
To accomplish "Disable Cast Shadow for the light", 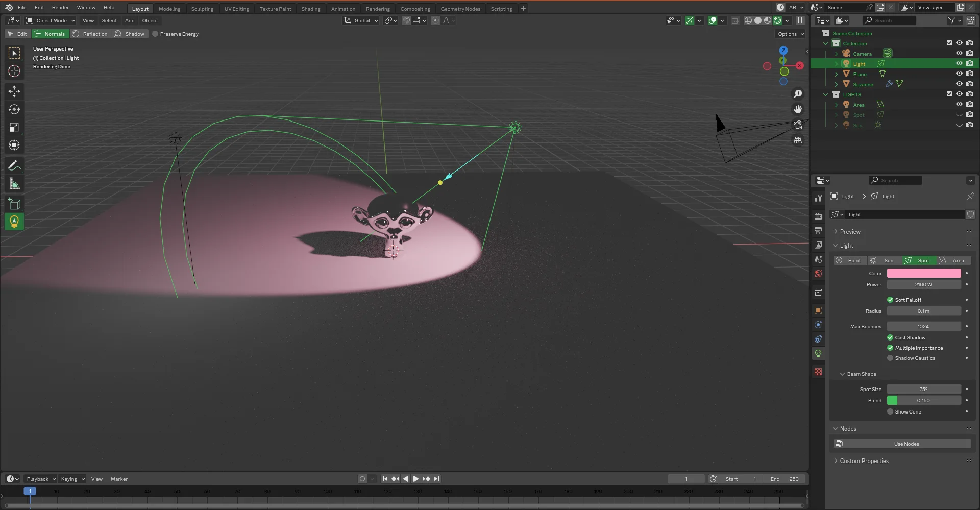I will (x=890, y=337).
